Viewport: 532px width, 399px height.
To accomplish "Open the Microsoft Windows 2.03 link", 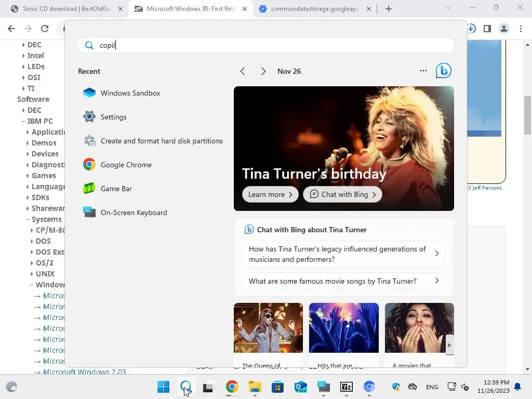I will point(85,371).
